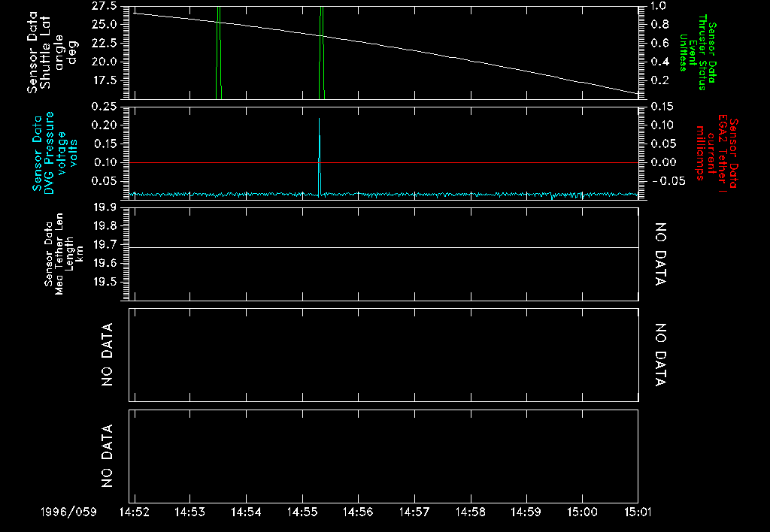Click the 15:00 time axis label
Viewport: 770px width, 532px height.
click(582, 512)
